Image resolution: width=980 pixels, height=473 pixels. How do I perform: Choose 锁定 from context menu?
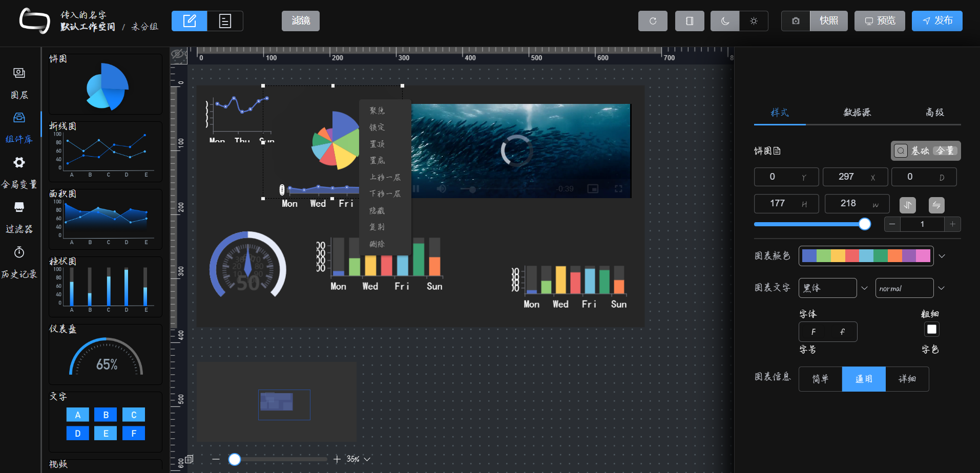[x=385, y=127]
